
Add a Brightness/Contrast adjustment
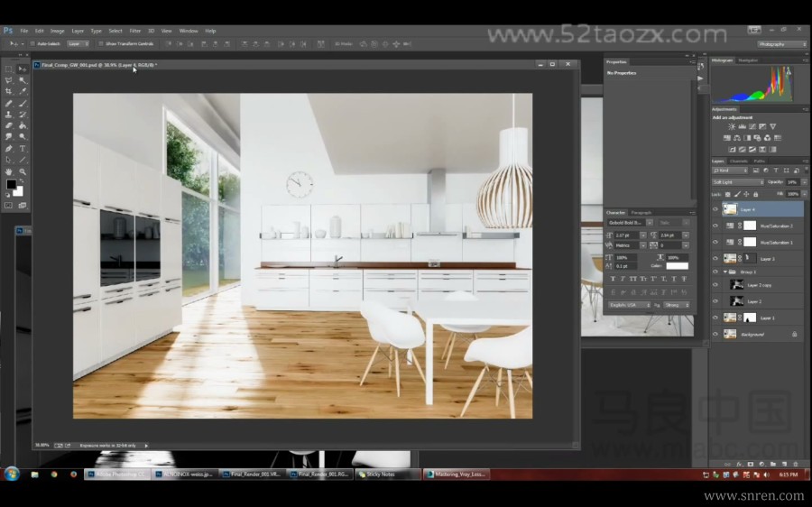tap(731, 126)
